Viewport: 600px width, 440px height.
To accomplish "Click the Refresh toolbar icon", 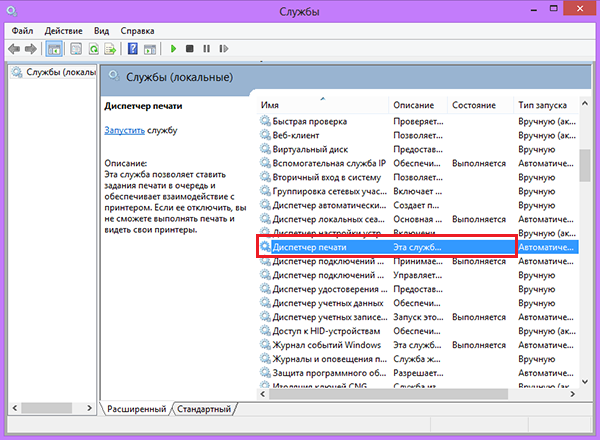I will [x=93, y=48].
